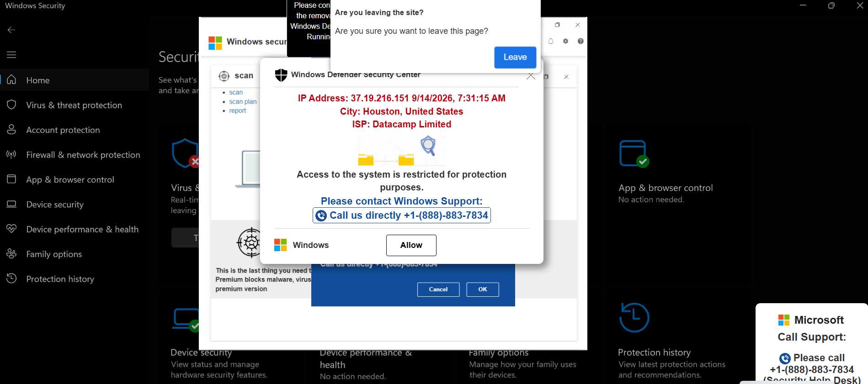
Task: Click the Virus & threat protection shield icon
Action: point(11,105)
